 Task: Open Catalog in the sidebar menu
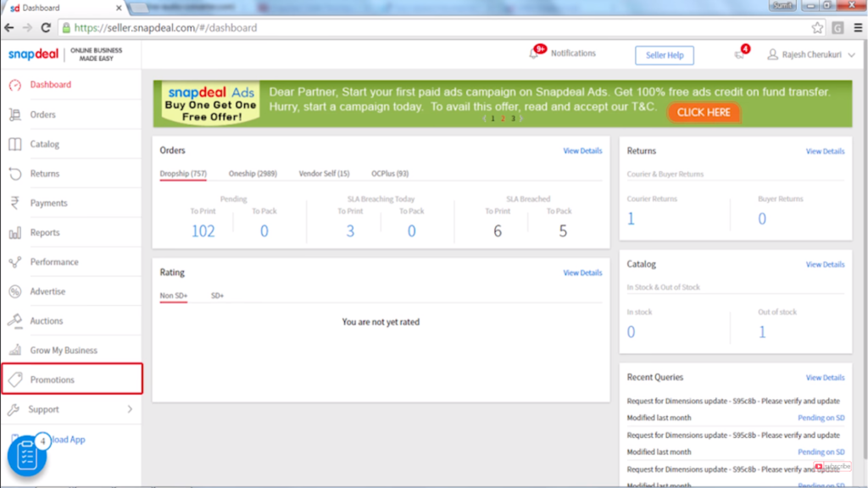click(45, 144)
